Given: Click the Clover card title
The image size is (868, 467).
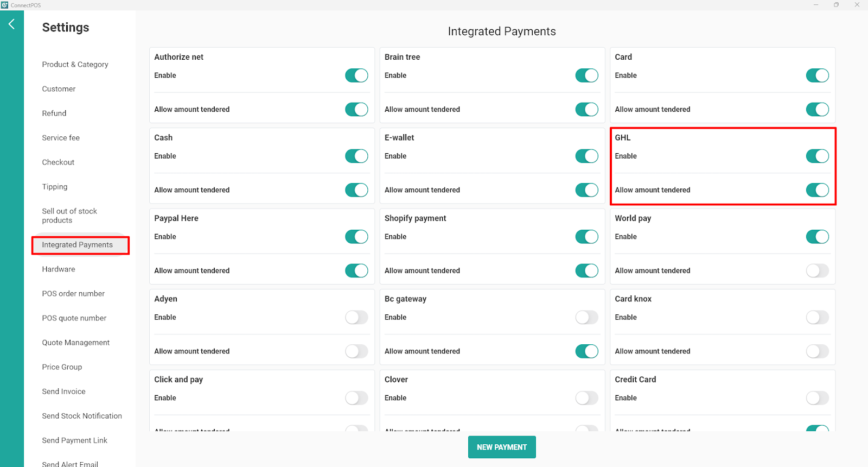Looking at the screenshot, I should point(396,380).
